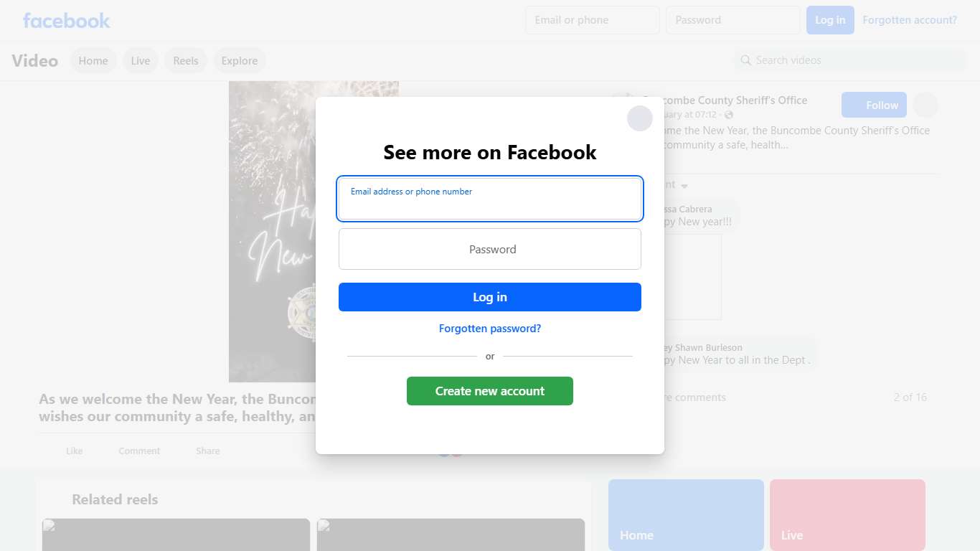Viewport: 980px width, 551px height.
Task: Click the blue Log in button in dialog
Action: pyautogui.click(x=490, y=297)
